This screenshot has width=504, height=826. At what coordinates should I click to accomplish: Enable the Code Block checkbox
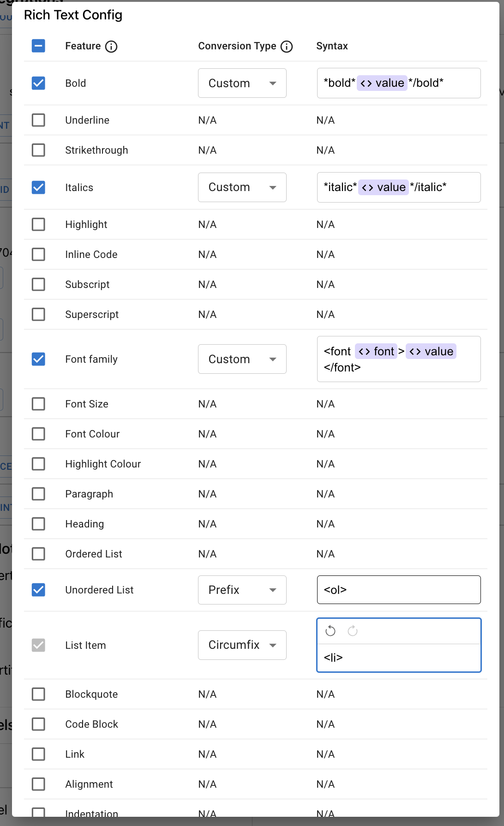(x=38, y=724)
